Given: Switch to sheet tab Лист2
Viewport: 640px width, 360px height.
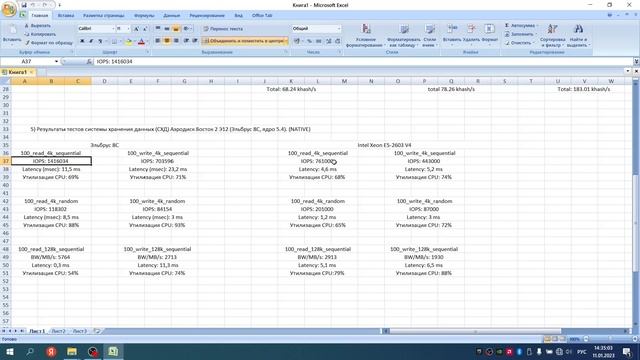Looking at the screenshot, I should click(x=58, y=331).
